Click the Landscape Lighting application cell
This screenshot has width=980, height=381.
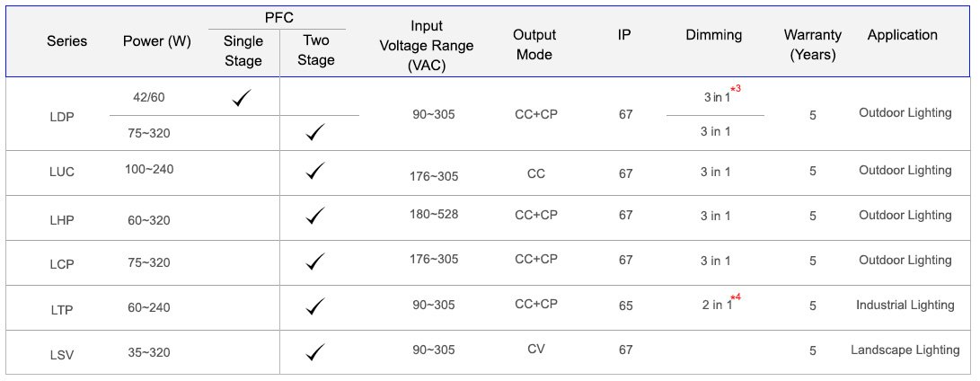coord(905,350)
